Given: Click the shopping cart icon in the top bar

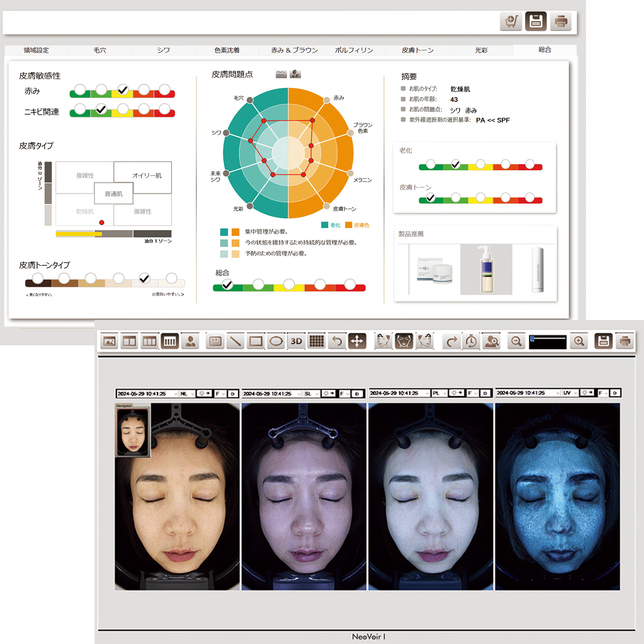Looking at the screenshot, I should (511, 21).
